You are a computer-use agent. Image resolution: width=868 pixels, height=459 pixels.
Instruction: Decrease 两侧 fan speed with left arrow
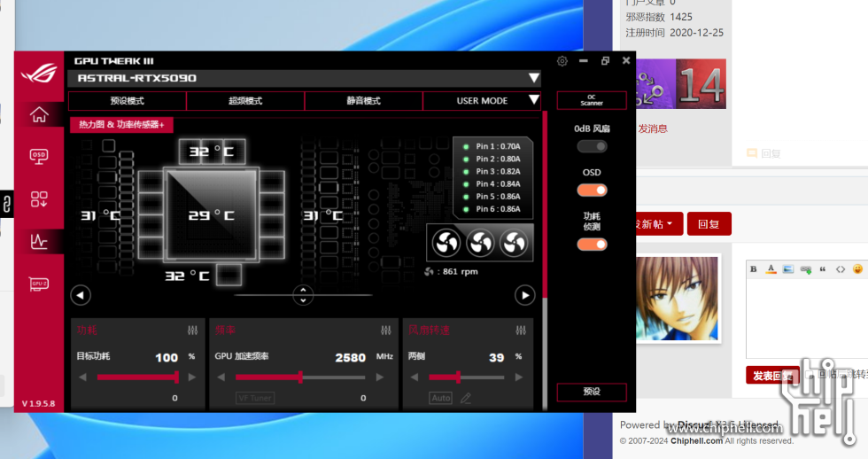(x=415, y=377)
